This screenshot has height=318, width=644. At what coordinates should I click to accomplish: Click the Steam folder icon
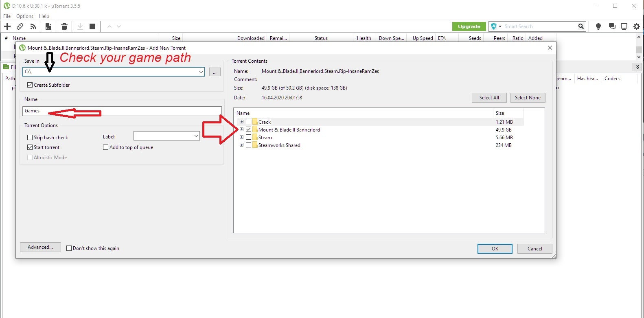click(x=255, y=137)
